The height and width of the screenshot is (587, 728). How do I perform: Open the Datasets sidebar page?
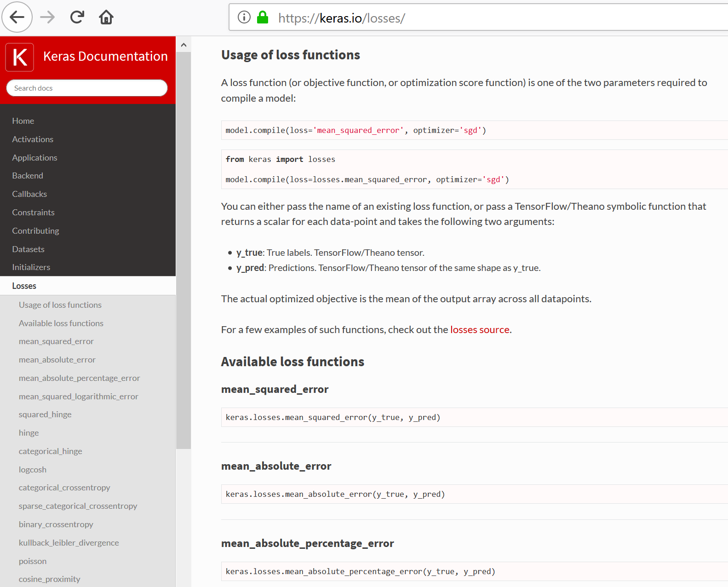(28, 249)
